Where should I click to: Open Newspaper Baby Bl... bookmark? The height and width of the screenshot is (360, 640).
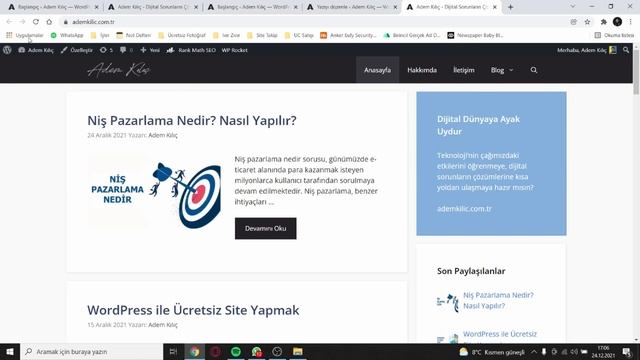click(476, 36)
